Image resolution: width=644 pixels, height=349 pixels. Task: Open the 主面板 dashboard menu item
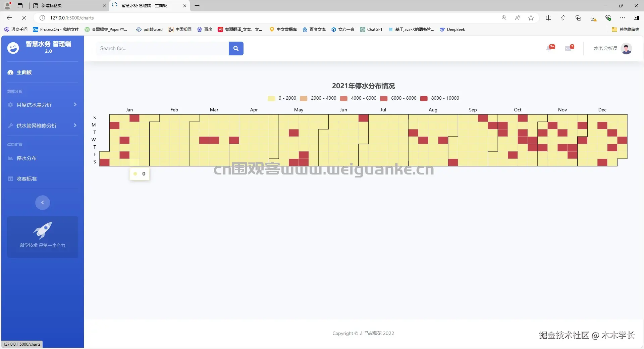pyautogui.click(x=43, y=72)
